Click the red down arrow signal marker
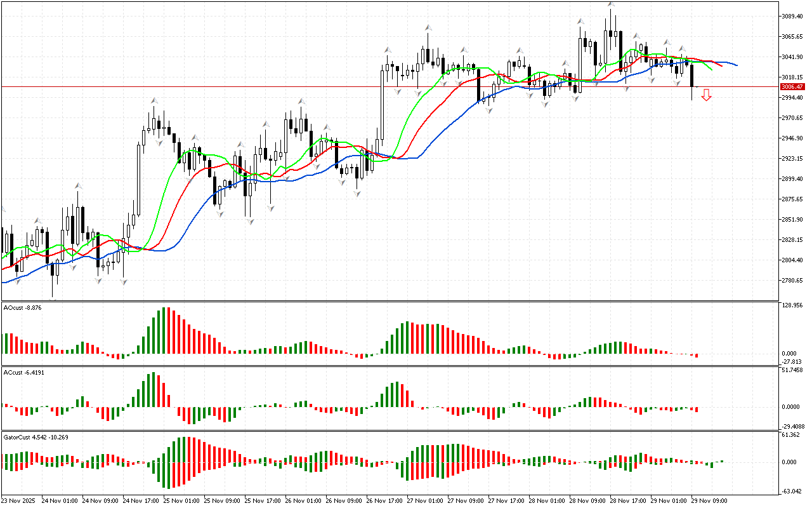The width and height of the screenshot is (812, 508). [x=706, y=95]
